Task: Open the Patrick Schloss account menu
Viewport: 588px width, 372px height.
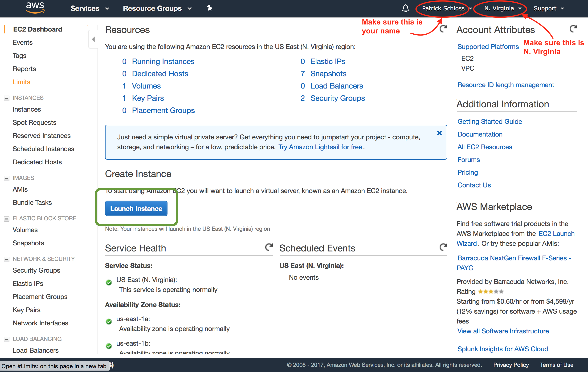Action: (443, 8)
